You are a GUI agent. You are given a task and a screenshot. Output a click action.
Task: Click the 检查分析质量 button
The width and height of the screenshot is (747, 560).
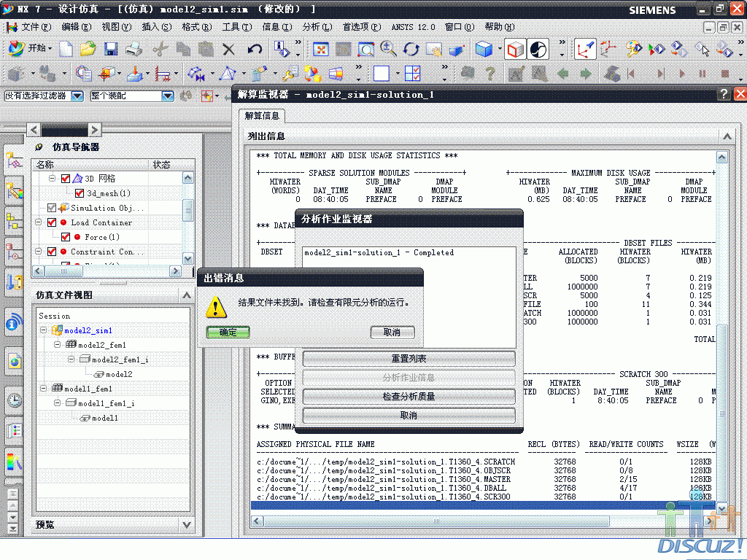(x=409, y=396)
